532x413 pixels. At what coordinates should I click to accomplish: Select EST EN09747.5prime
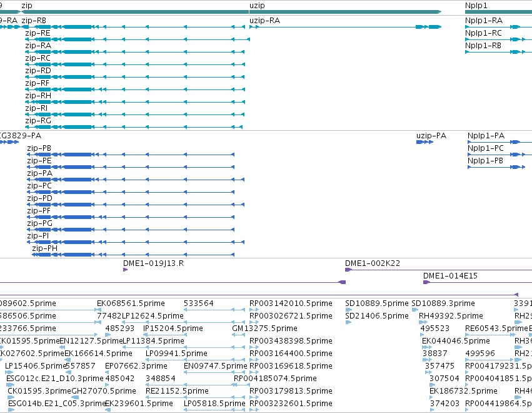click(216, 366)
